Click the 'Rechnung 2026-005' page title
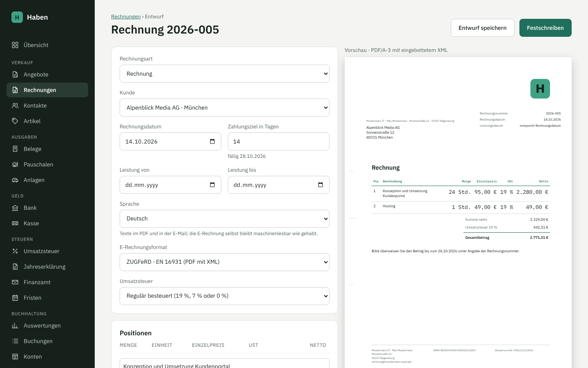588x368 pixels. coord(165,30)
